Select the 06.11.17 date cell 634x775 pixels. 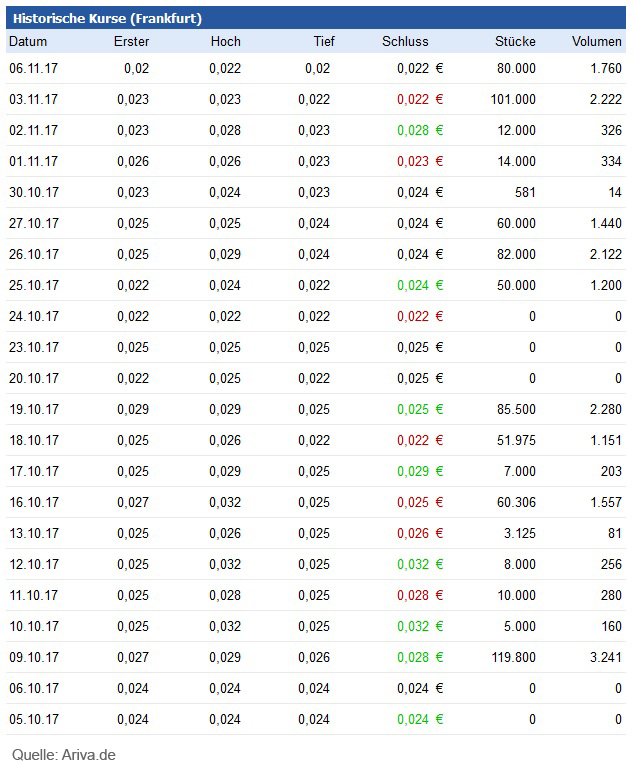click(33, 68)
